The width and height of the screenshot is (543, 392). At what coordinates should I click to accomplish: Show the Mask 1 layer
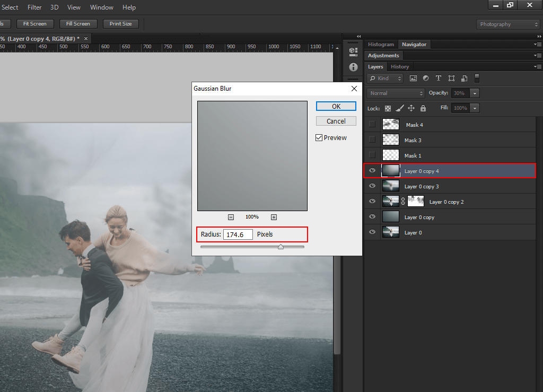coord(372,155)
